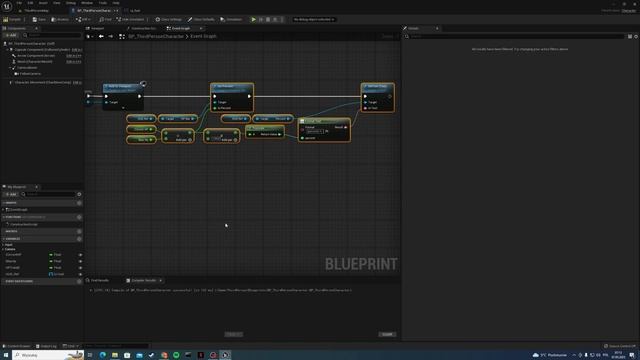Navigate back with the left arrow icon
This screenshot has width=640, height=360.
click(101, 36)
